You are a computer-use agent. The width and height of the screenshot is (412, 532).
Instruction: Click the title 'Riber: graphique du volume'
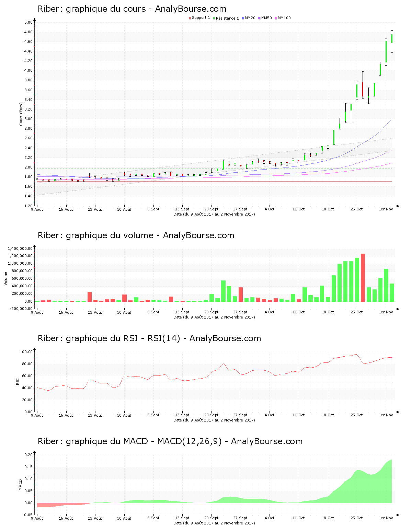tap(95, 235)
